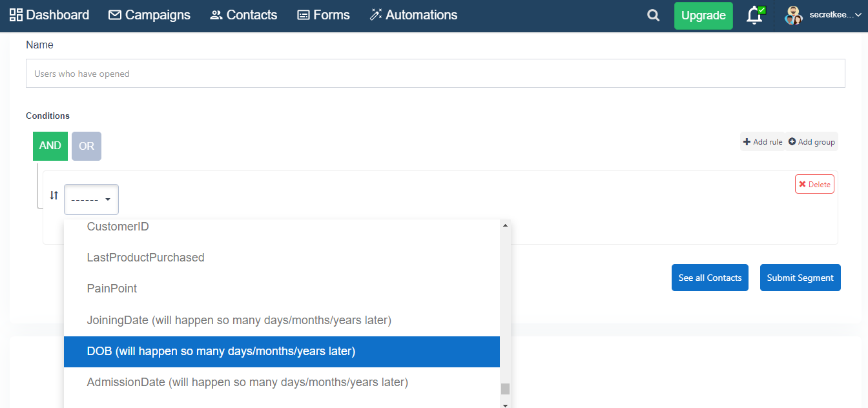Click the Add rule button

coord(762,142)
